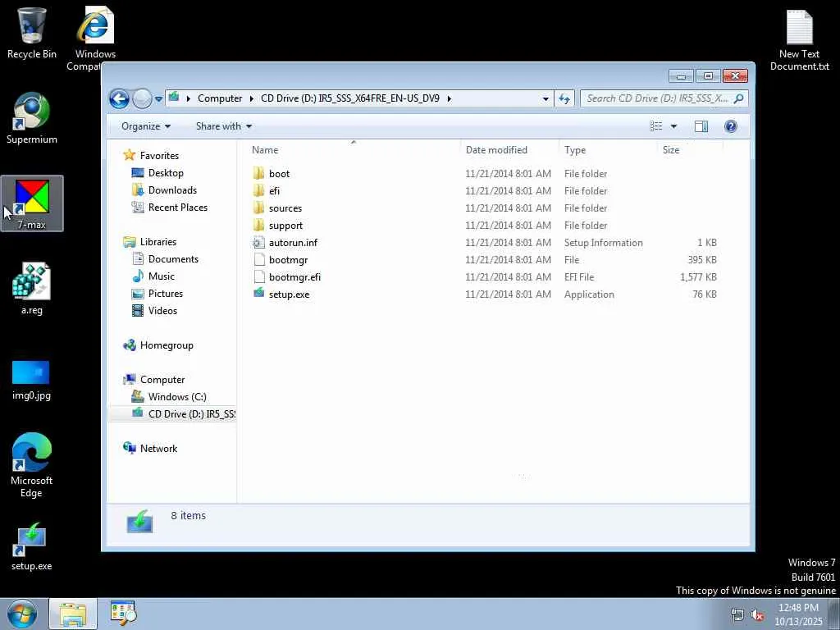Open Explorer Help button

[730, 126]
